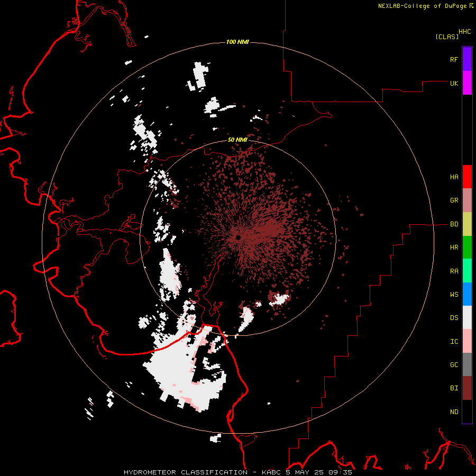Click the 'ND' legend label
Viewport: 476px width, 476px height.
click(x=454, y=412)
